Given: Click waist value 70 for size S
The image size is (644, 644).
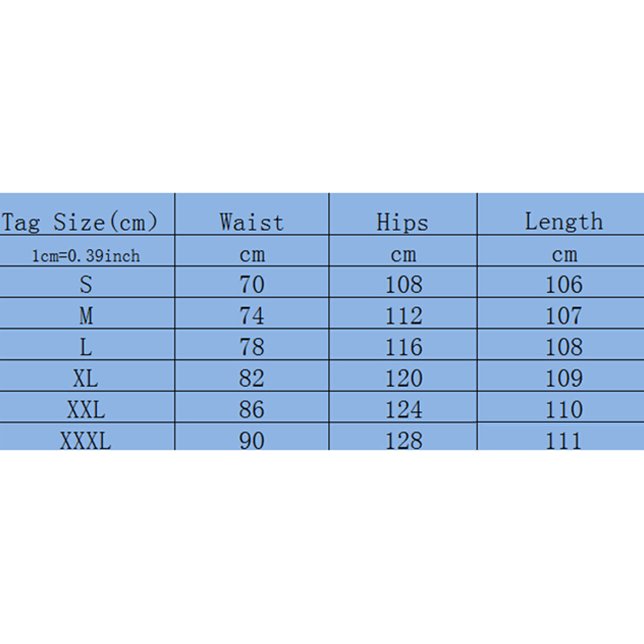Looking at the screenshot, I should click(251, 284).
